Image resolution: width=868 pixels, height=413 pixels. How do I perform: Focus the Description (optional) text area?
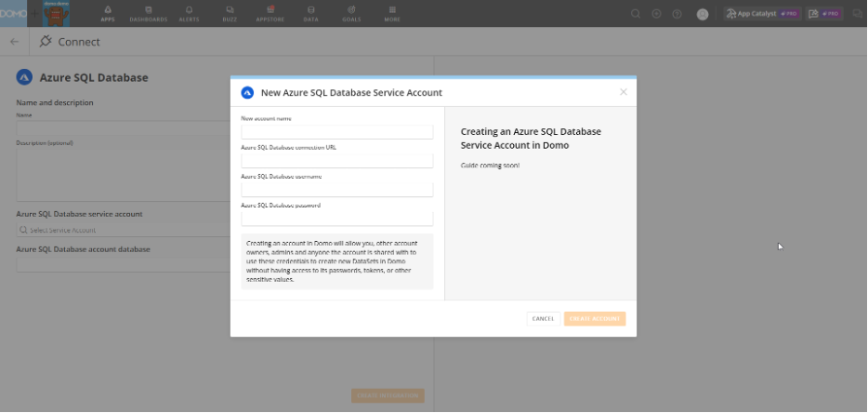coord(124,175)
